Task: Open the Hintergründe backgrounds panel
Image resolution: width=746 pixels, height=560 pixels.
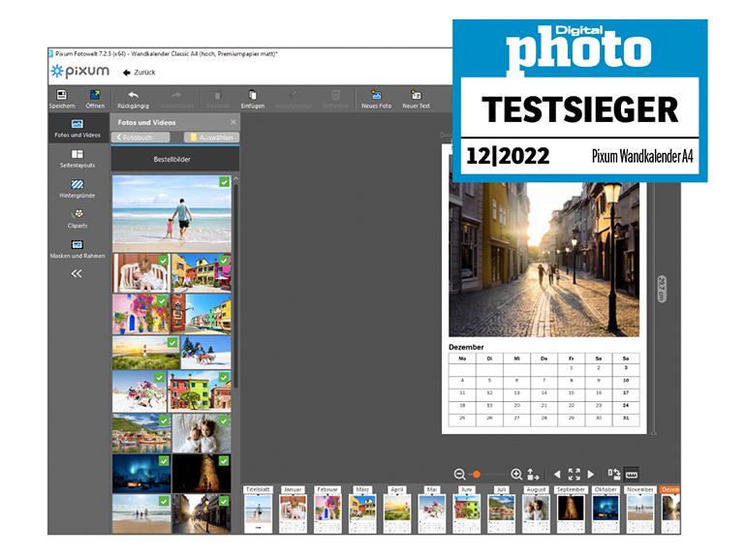Action: click(x=78, y=188)
